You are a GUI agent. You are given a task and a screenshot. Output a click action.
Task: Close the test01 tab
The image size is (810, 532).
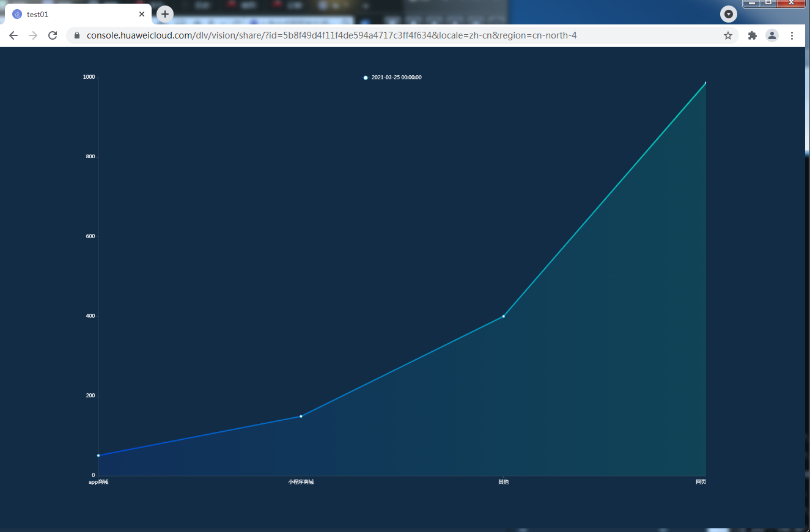pos(142,14)
